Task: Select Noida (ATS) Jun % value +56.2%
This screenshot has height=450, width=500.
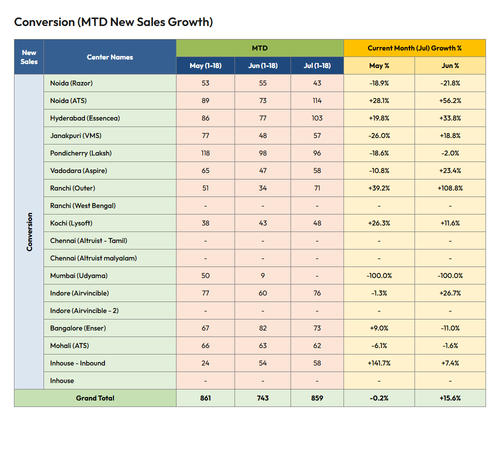Action: point(450,101)
